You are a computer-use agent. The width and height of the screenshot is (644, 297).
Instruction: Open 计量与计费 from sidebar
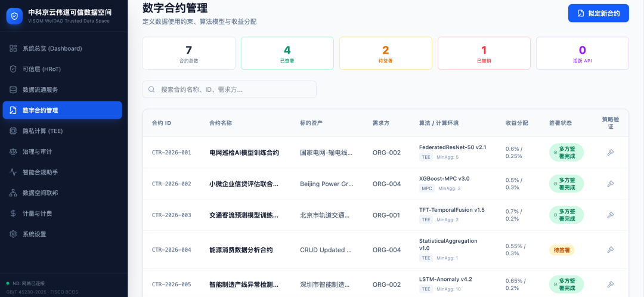click(62, 213)
